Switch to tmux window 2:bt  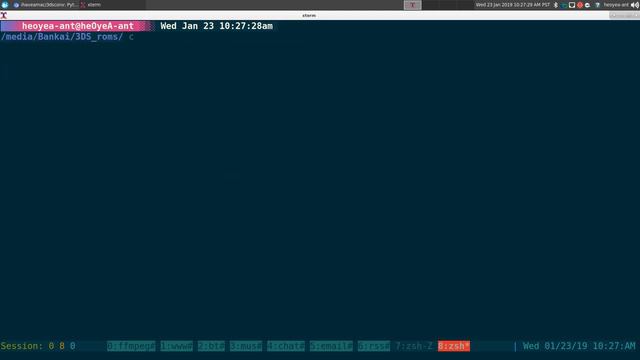coord(211,346)
